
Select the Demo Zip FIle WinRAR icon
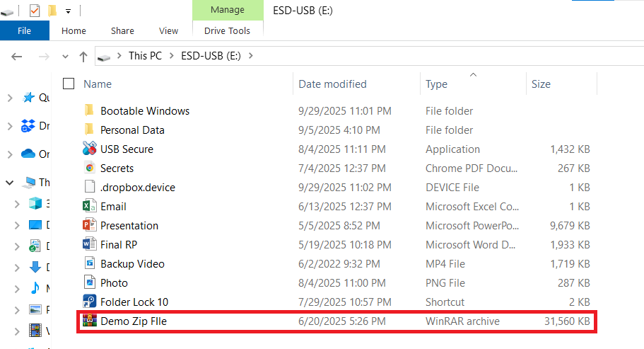90,320
